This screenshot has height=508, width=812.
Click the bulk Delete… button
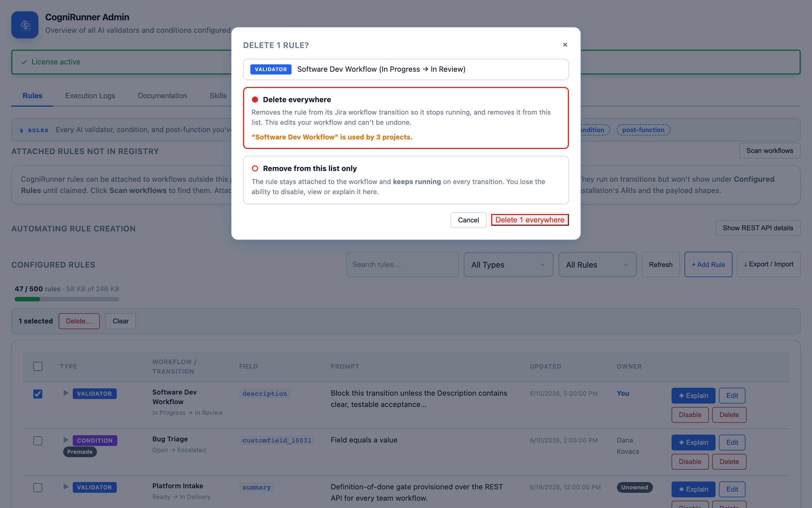click(79, 321)
